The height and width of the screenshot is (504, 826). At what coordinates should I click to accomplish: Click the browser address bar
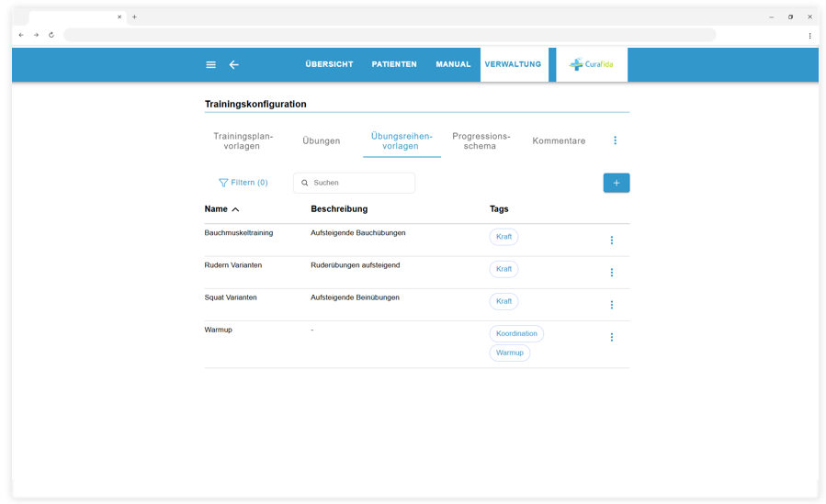(x=390, y=35)
